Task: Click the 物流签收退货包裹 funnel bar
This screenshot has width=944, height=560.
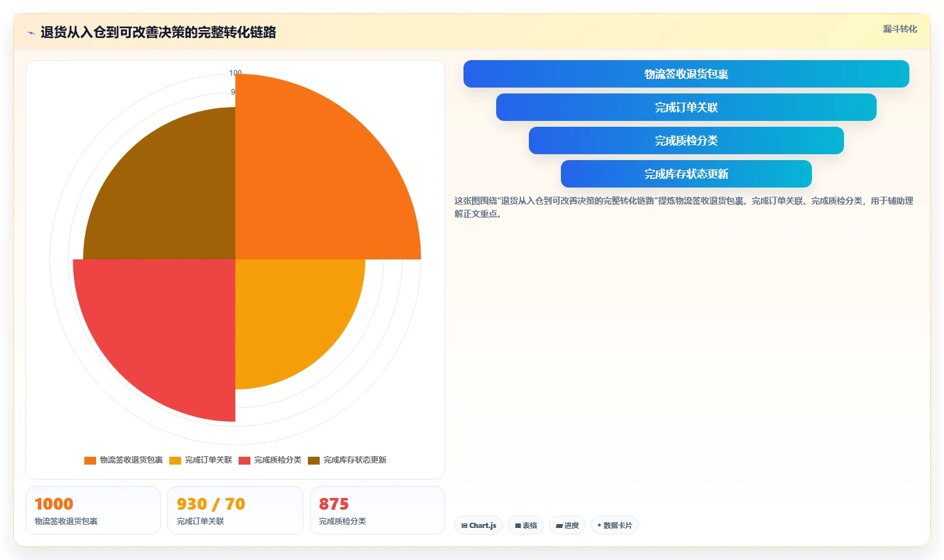Action: tap(686, 74)
